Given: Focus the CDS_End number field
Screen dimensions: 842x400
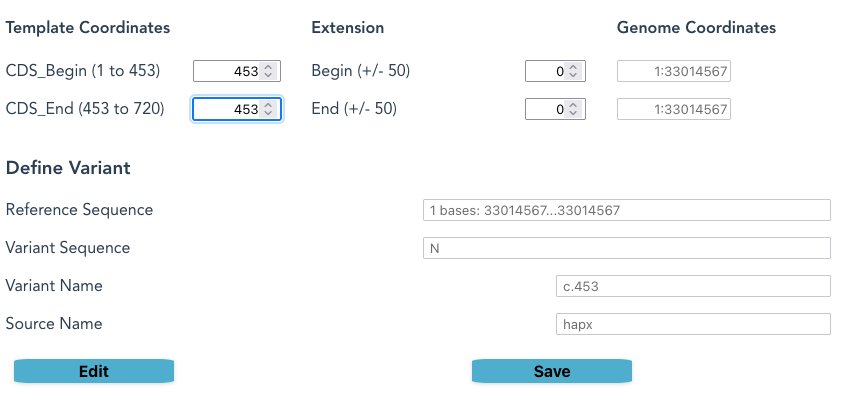Looking at the screenshot, I should 227,109.
